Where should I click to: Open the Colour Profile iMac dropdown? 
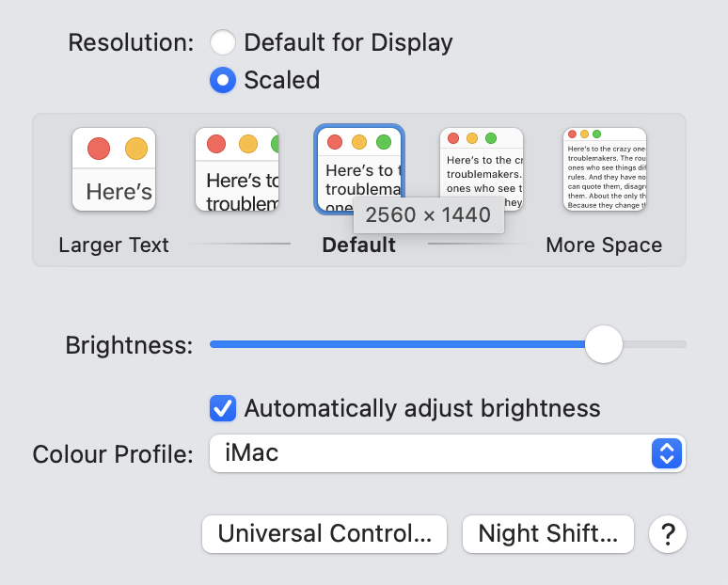(433, 453)
